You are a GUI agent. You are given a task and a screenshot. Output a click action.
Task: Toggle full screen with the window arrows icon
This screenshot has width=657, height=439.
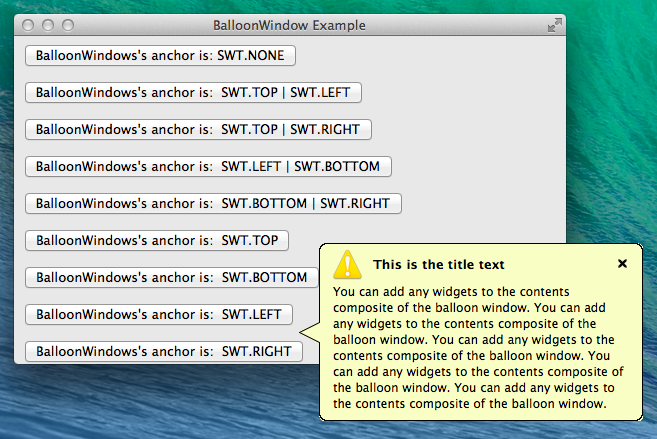click(554, 25)
